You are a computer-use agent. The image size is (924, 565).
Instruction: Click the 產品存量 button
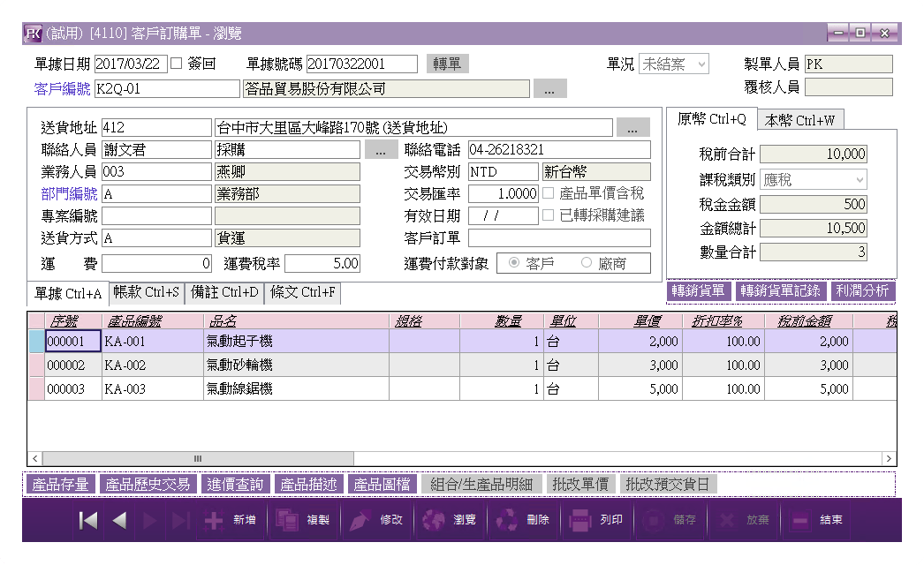pos(60,485)
